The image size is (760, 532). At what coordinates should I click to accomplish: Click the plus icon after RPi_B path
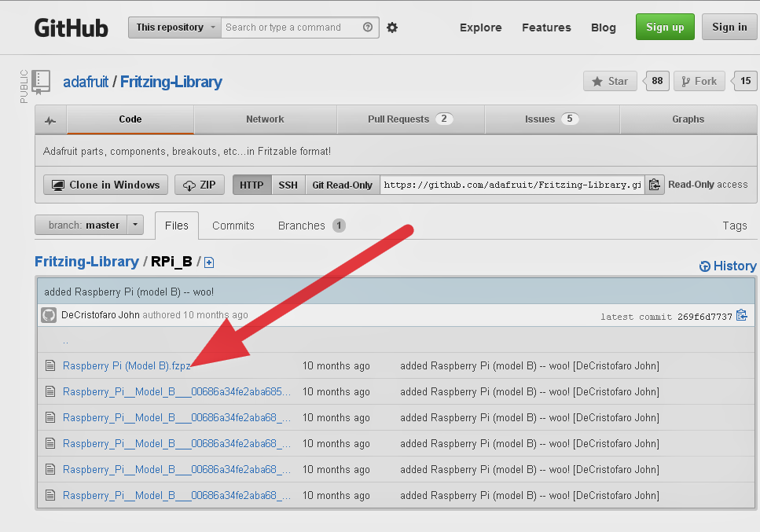tap(209, 262)
